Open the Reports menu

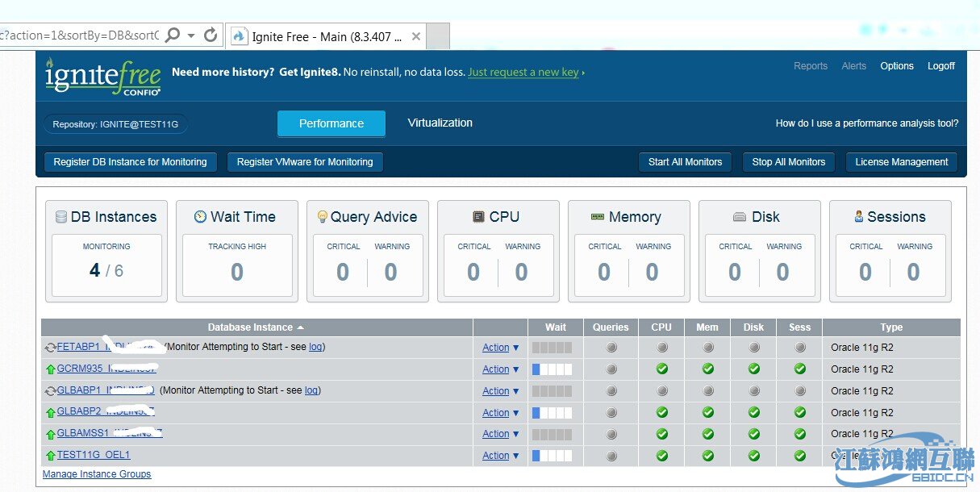pos(811,66)
